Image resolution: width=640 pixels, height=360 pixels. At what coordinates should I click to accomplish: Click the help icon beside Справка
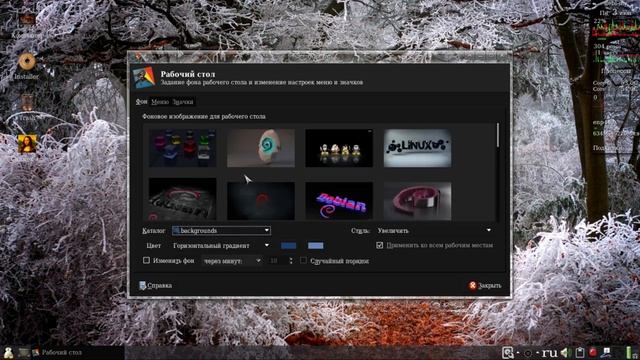coord(142,285)
